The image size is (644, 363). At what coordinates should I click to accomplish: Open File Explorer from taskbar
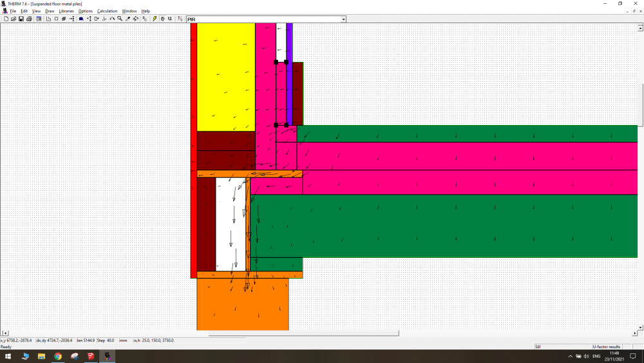click(x=41, y=356)
